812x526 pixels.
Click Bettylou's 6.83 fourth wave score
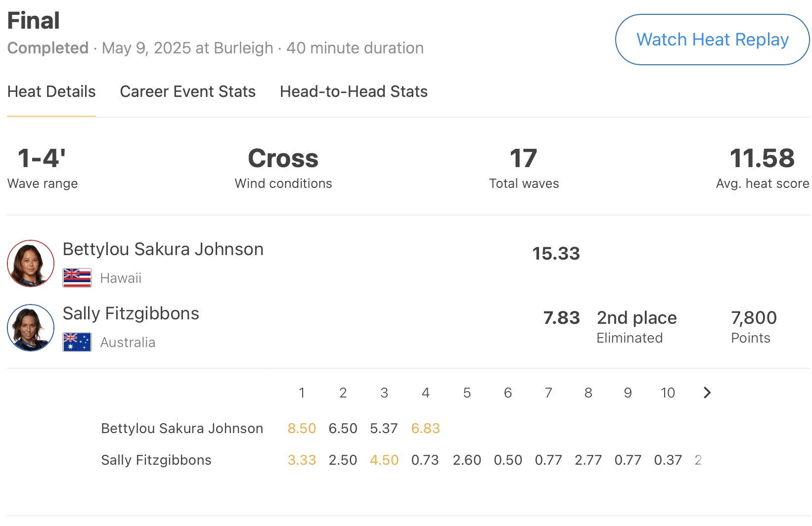pyautogui.click(x=425, y=428)
